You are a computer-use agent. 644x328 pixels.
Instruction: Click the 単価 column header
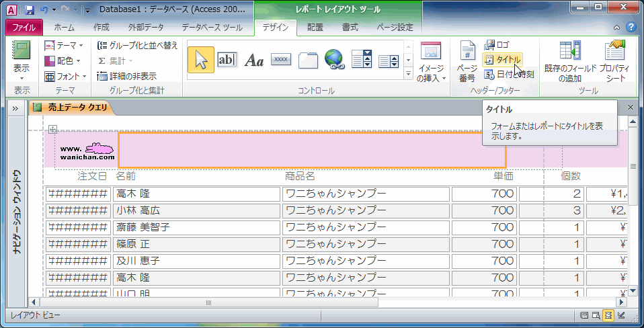tap(504, 177)
